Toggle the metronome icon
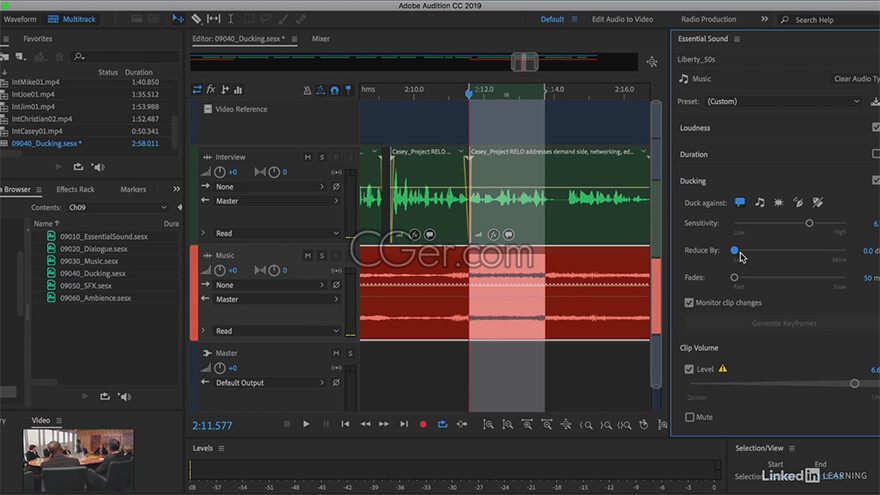 [307, 90]
